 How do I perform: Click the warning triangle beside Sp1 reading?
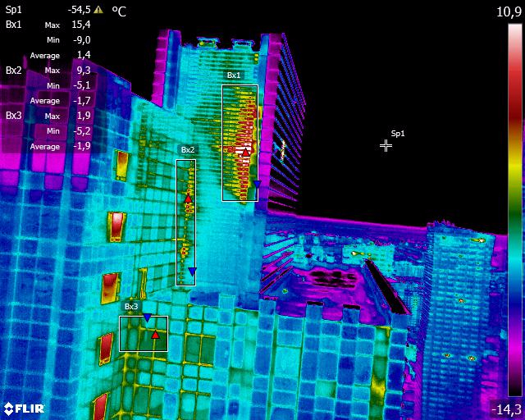click(x=98, y=10)
